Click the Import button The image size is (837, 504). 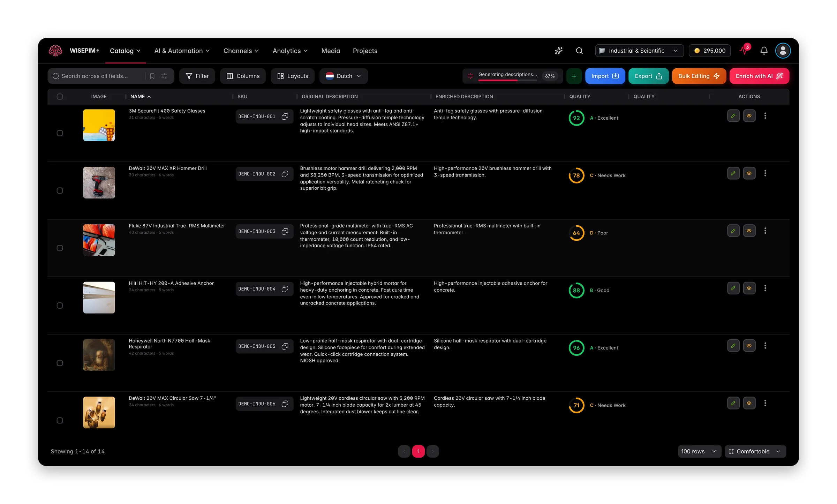(x=605, y=76)
